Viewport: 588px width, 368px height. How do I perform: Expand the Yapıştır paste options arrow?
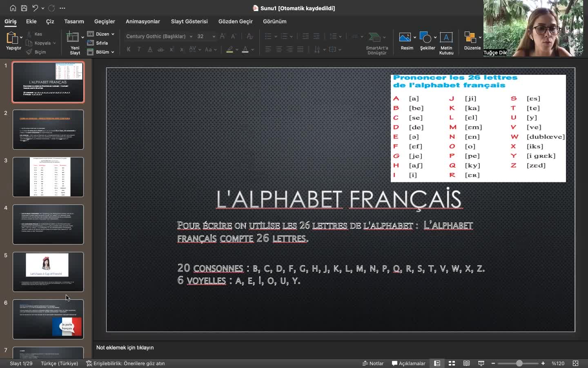click(21, 38)
